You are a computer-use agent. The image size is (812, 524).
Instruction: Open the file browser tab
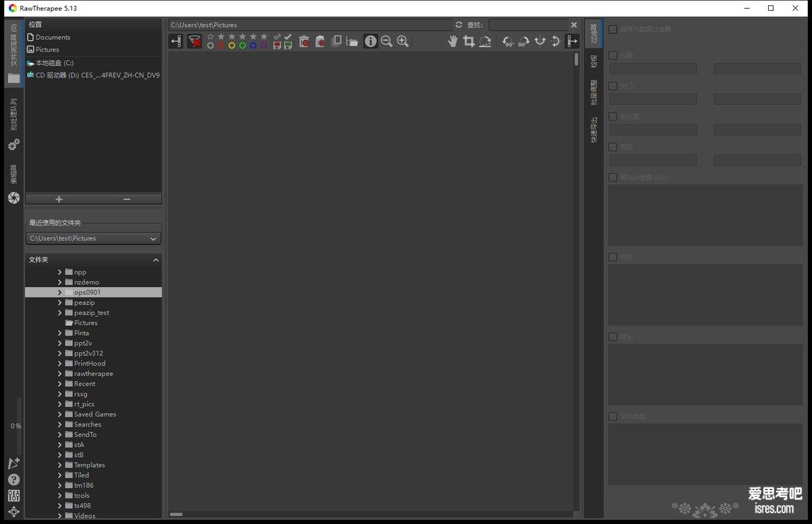14,54
